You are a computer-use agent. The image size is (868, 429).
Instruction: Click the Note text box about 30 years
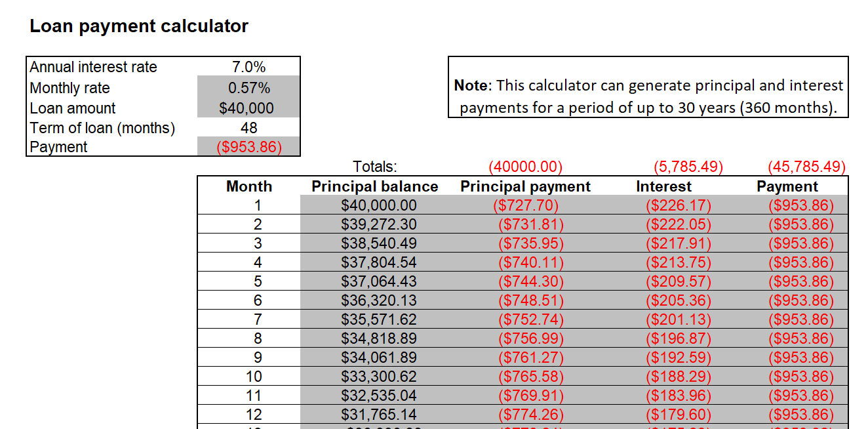(x=648, y=87)
